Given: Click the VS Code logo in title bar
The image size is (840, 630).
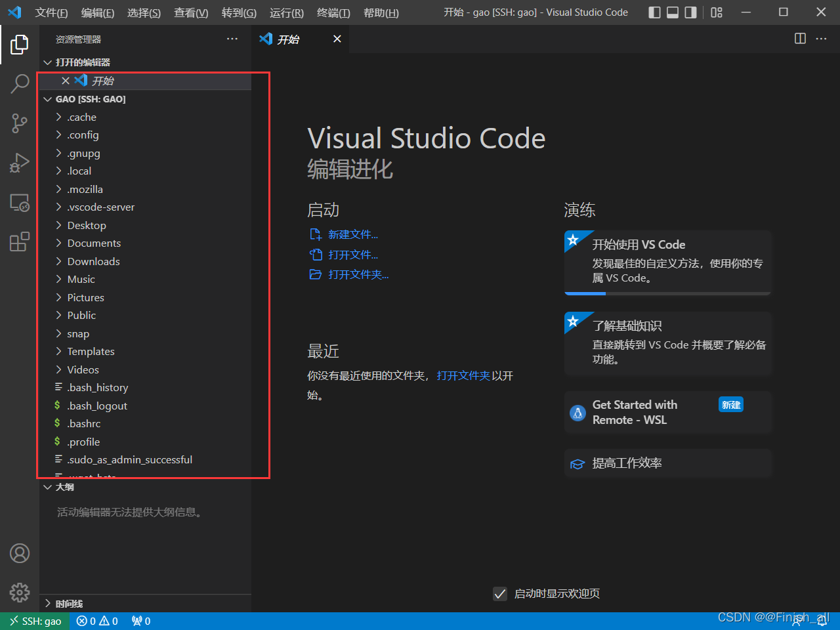Looking at the screenshot, I should pyautogui.click(x=14, y=12).
